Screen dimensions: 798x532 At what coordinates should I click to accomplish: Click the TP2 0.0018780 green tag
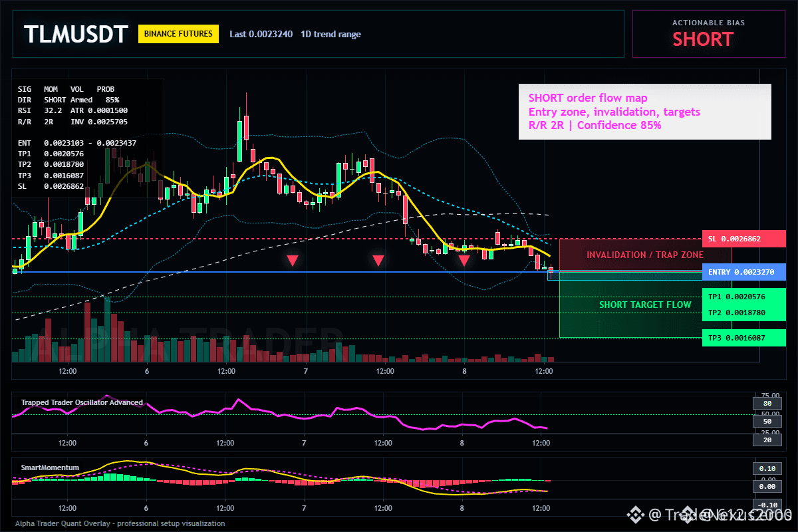click(x=743, y=313)
